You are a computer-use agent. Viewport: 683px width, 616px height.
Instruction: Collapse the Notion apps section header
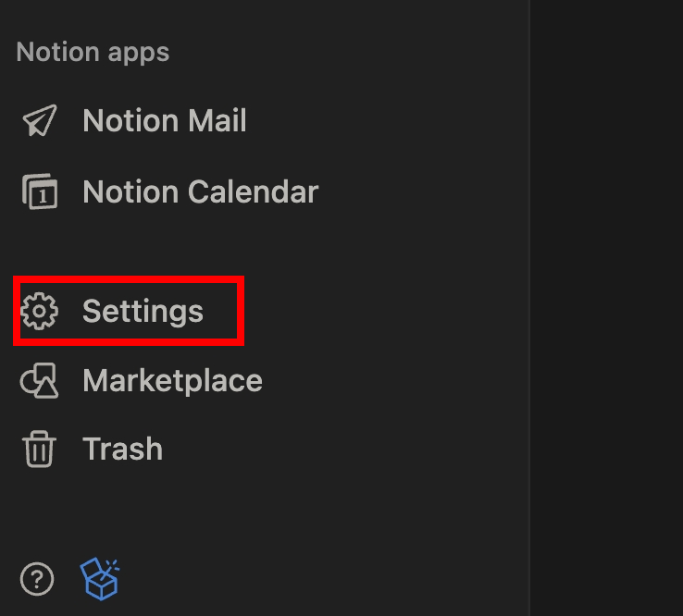(93, 52)
